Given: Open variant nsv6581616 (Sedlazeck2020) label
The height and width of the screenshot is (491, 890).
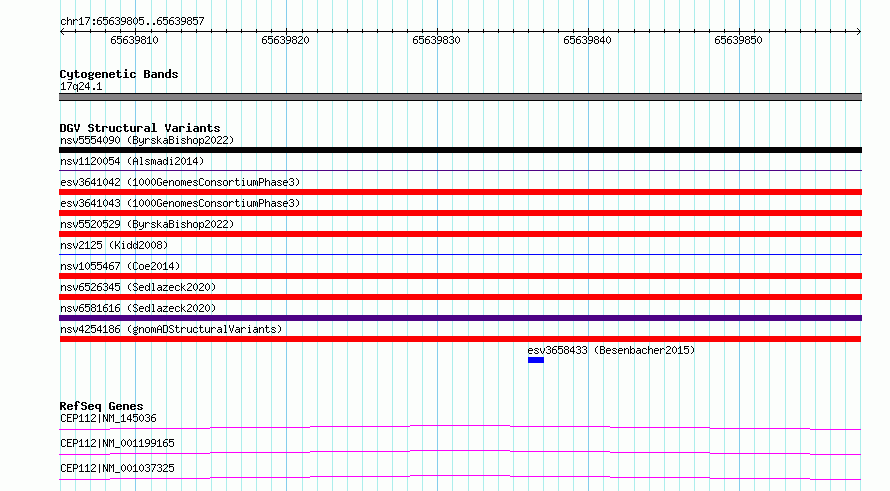Looking at the screenshot, I should pos(138,308).
